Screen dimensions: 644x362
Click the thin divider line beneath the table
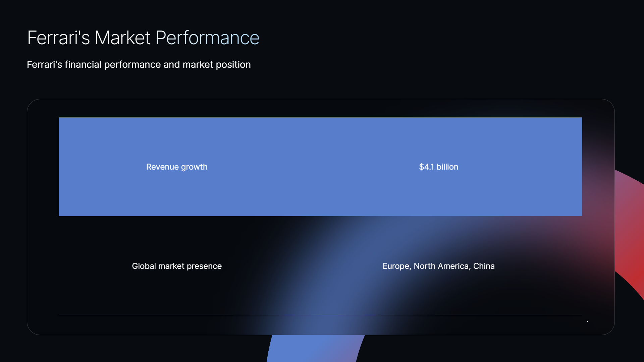point(320,316)
